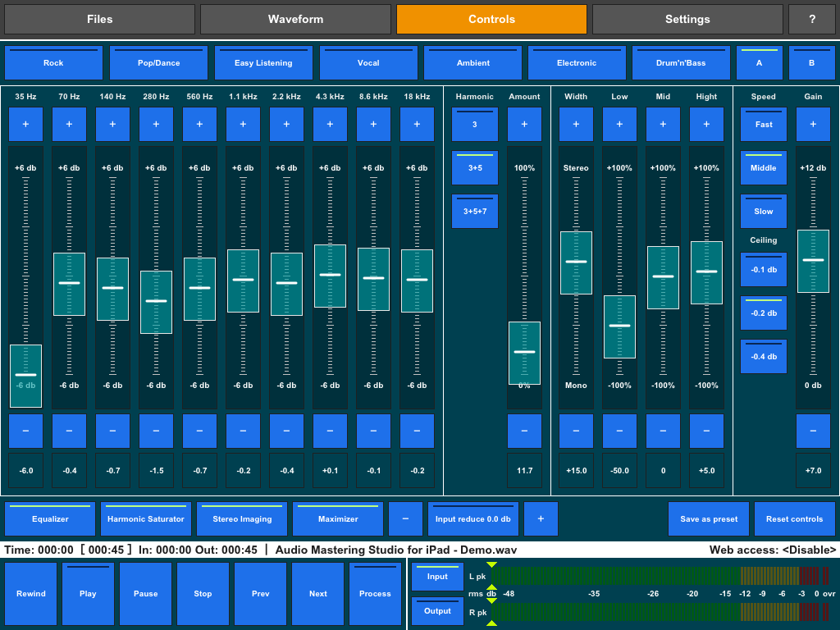This screenshot has height=630, width=840.
Task: Raise the Stereo Width using its + button
Action: click(576, 124)
